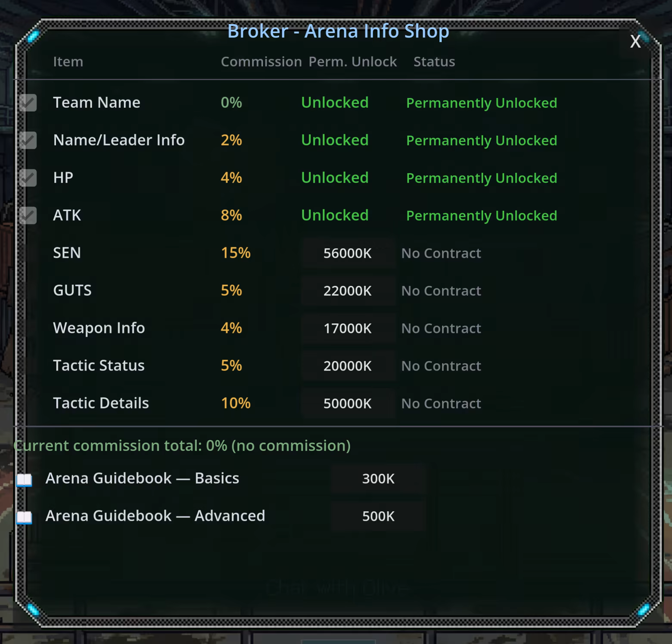Click the Perm. Unlock column header

point(352,62)
